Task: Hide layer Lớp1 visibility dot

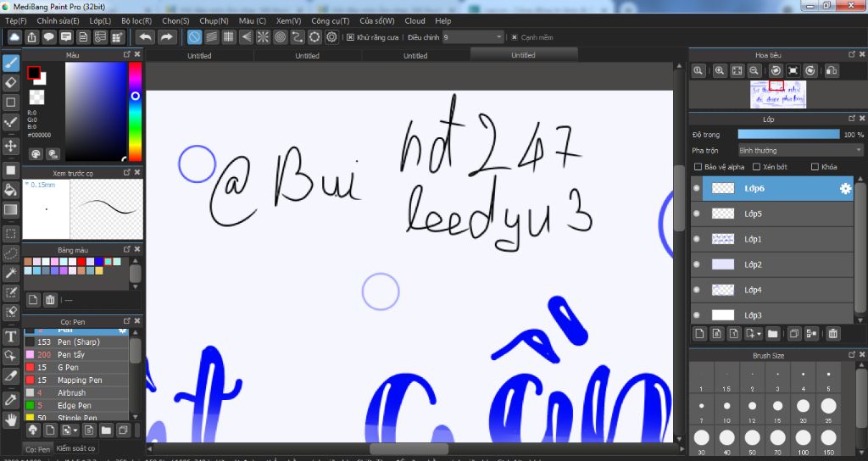Action: [x=697, y=239]
